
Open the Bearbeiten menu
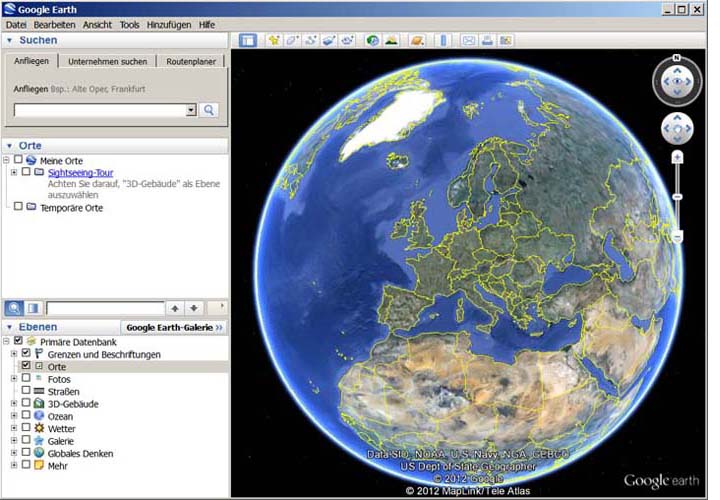(x=55, y=25)
